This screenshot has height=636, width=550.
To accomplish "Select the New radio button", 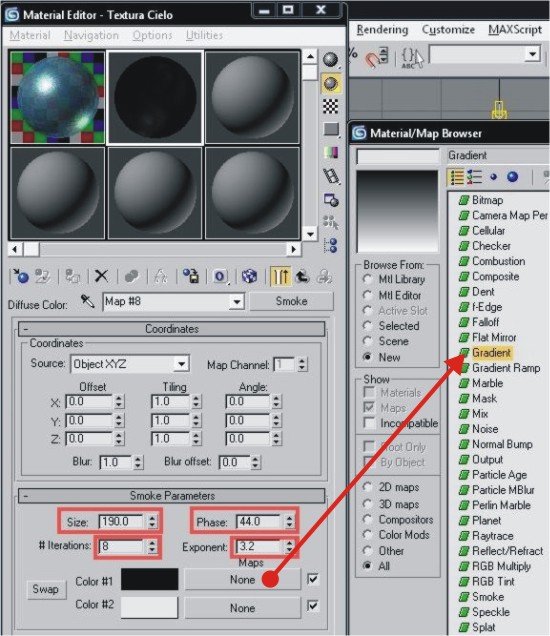I will click(x=367, y=357).
